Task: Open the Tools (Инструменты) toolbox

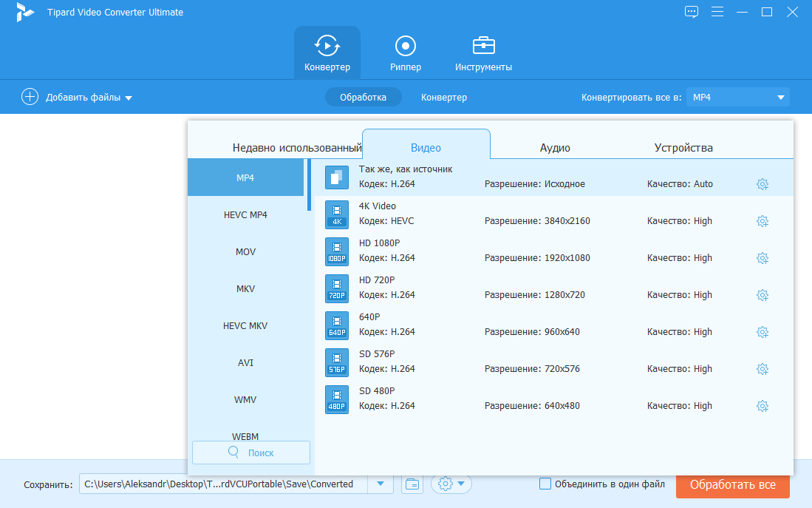Action: [x=483, y=53]
